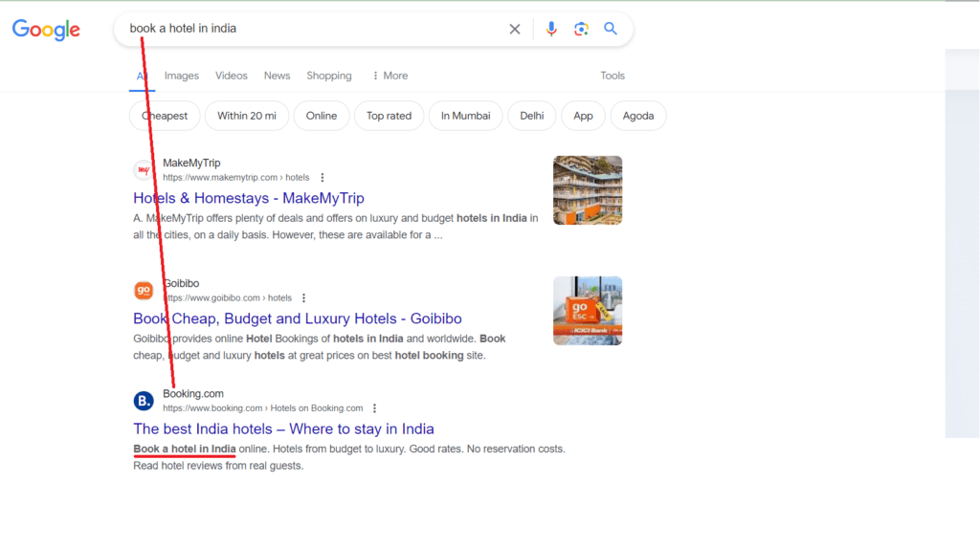Open Booking.com result three-dot options
The width and height of the screenshot is (980, 549).
(x=374, y=408)
